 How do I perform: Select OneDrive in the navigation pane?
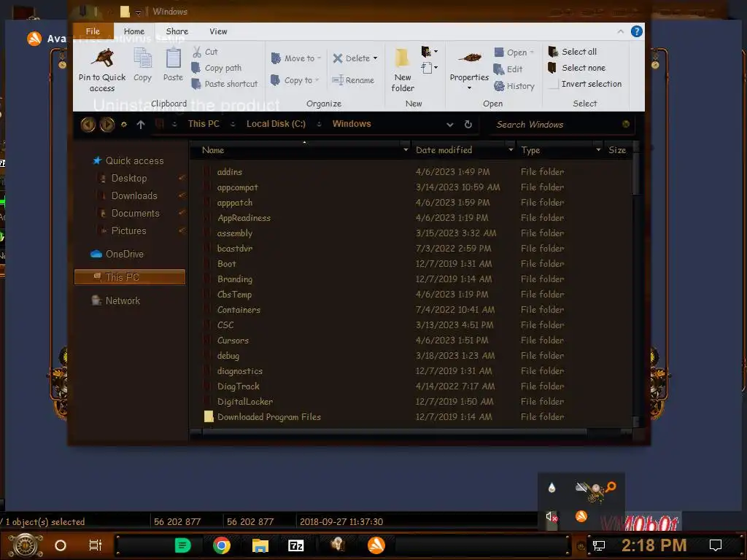[117, 254]
